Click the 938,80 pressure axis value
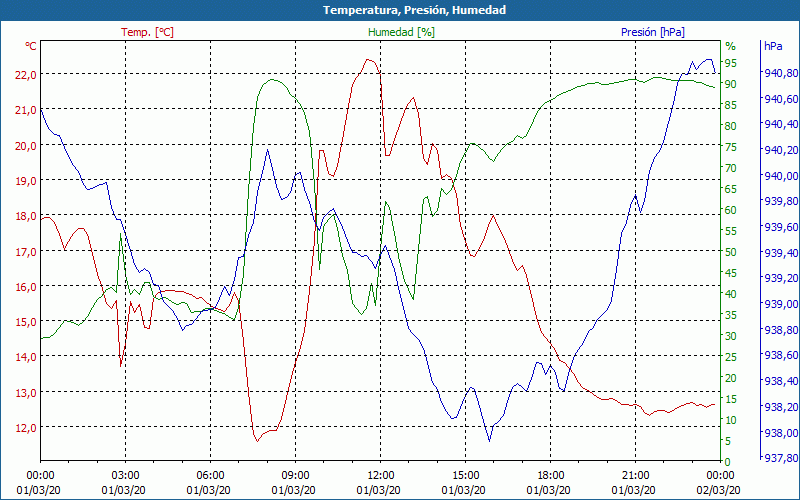Screen dimensions: 800x500 (x=781, y=330)
